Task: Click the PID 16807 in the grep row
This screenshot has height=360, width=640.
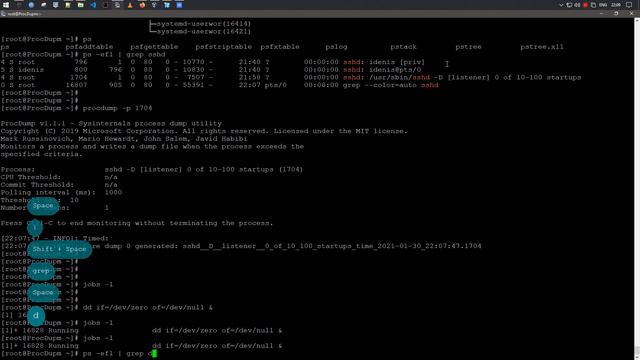Action: (76, 85)
